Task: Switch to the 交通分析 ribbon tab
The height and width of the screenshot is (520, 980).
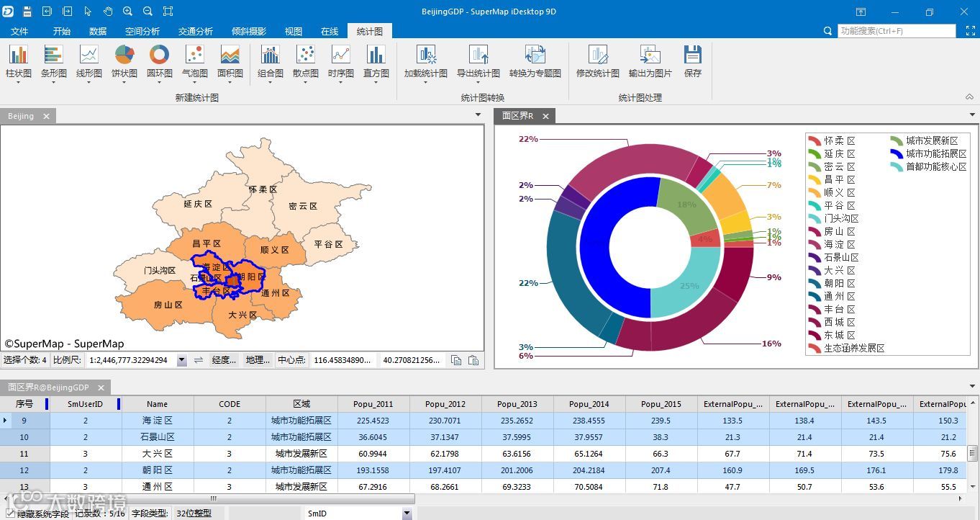Action: coord(196,31)
